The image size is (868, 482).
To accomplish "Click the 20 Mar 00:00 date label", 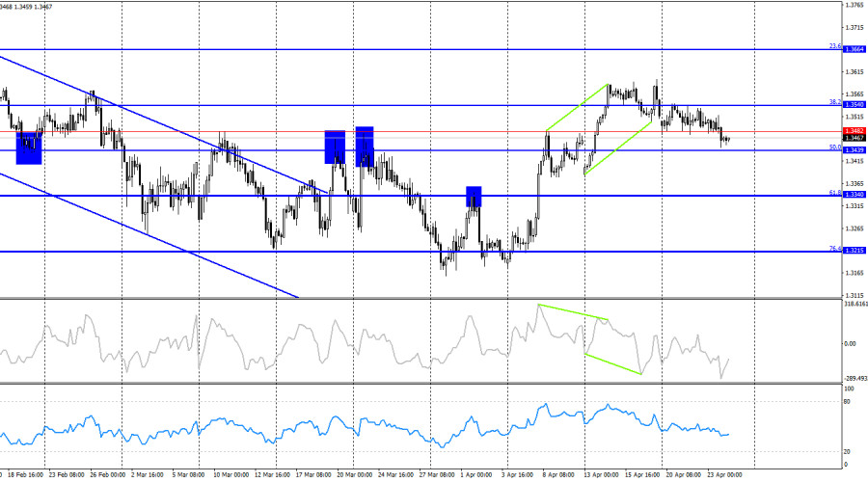I will point(354,475).
